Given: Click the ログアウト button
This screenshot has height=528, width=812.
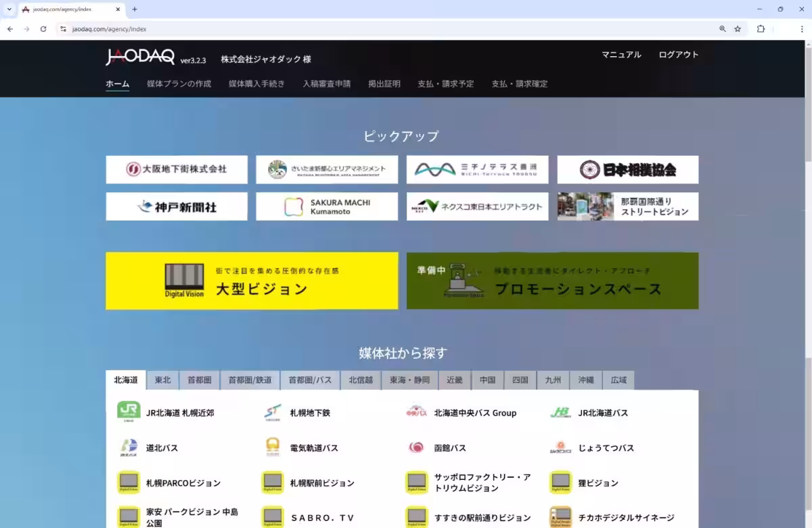Looking at the screenshot, I should [x=677, y=54].
